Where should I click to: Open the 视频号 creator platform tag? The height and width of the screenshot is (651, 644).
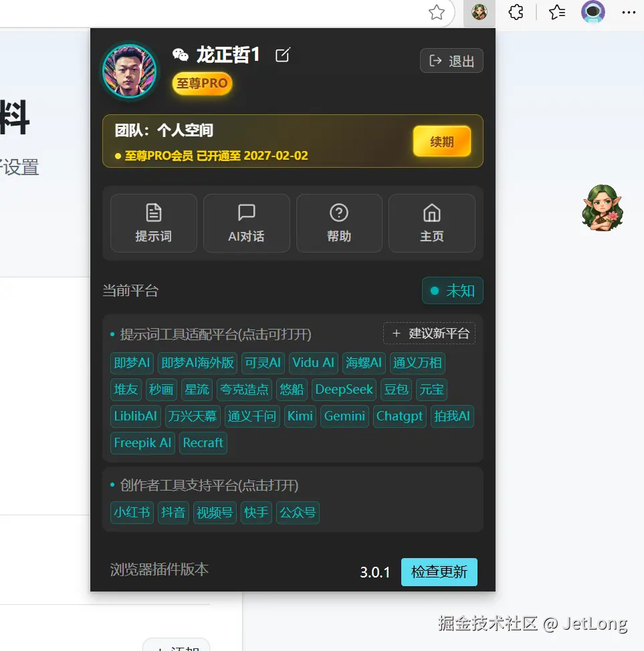coord(215,513)
